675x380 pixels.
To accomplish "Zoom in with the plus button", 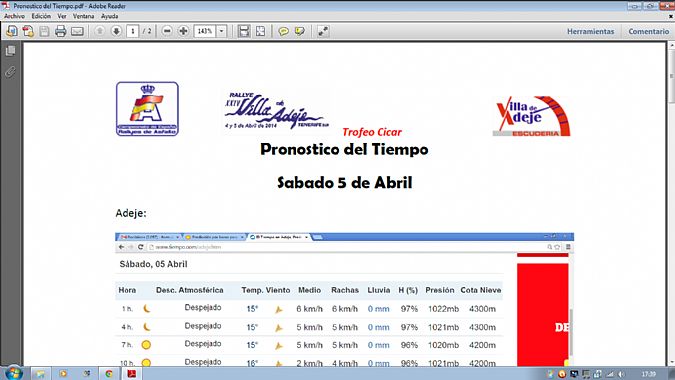I will pos(183,31).
